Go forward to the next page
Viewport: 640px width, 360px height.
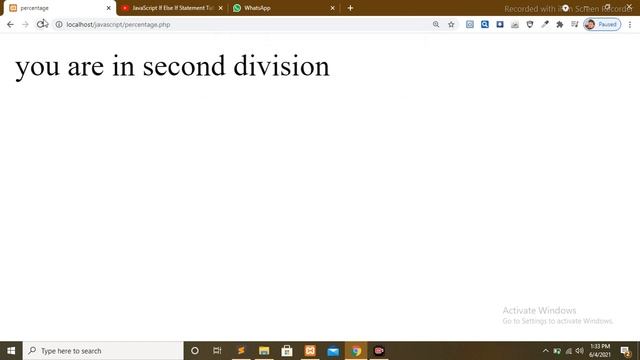pyautogui.click(x=25, y=24)
